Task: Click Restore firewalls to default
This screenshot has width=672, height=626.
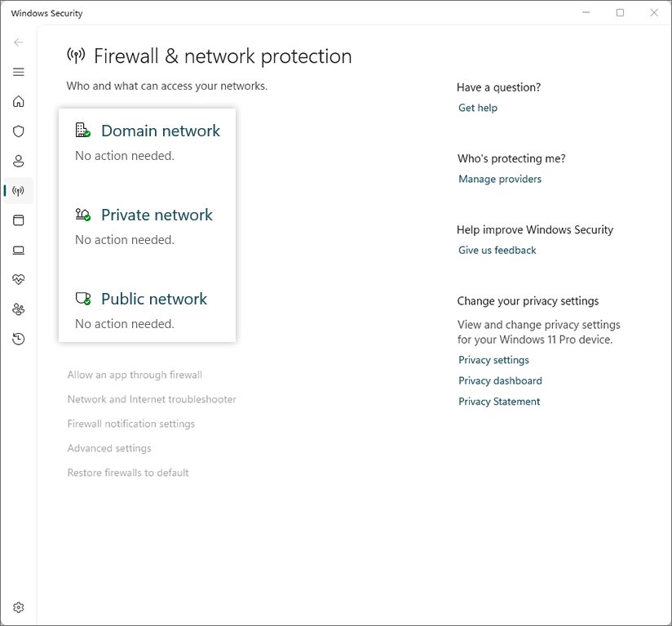Action: (128, 473)
